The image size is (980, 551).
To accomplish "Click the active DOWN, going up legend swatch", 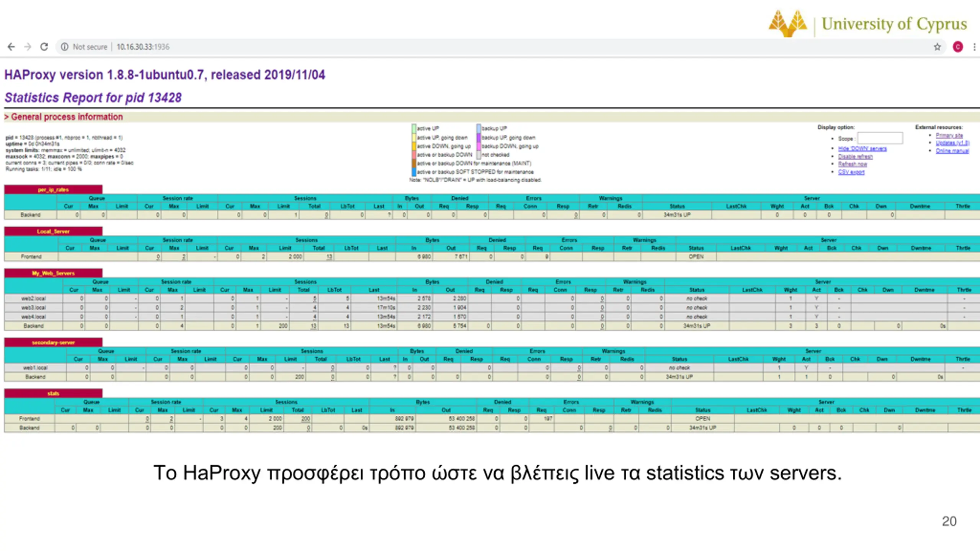I will tap(414, 146).
